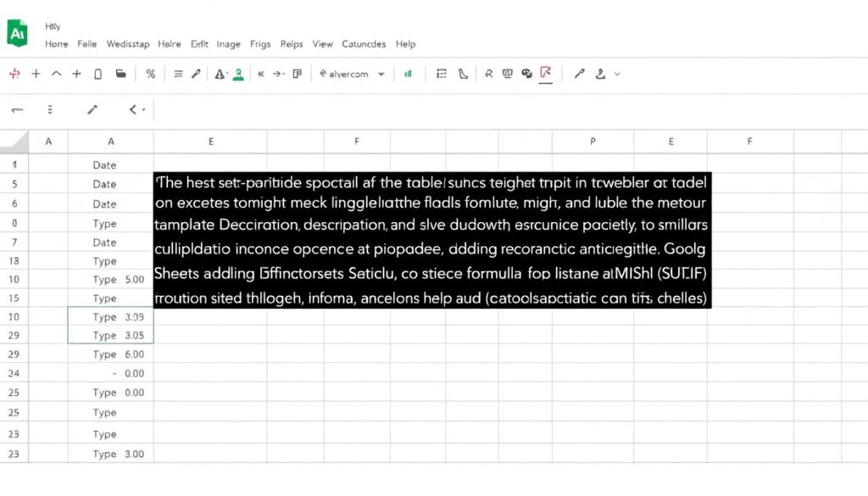Click the spreadsheet title Hily
868x496 pixels.
coord(51,25)
